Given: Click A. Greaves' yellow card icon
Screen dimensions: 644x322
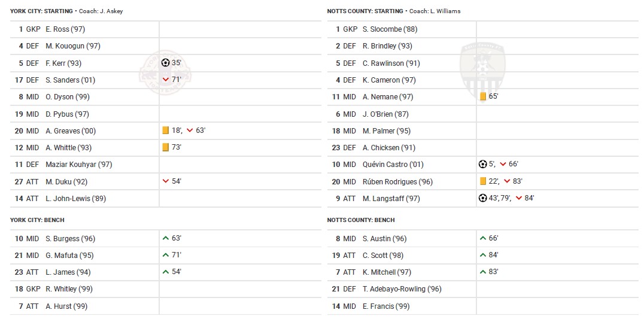Looking at the screenshot, I should pos(166,130).
